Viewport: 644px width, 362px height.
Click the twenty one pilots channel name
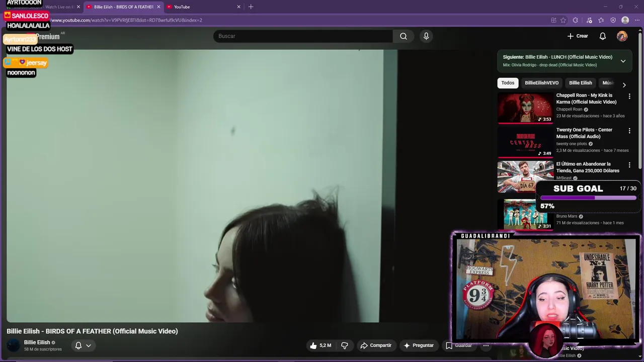point(572,144)
